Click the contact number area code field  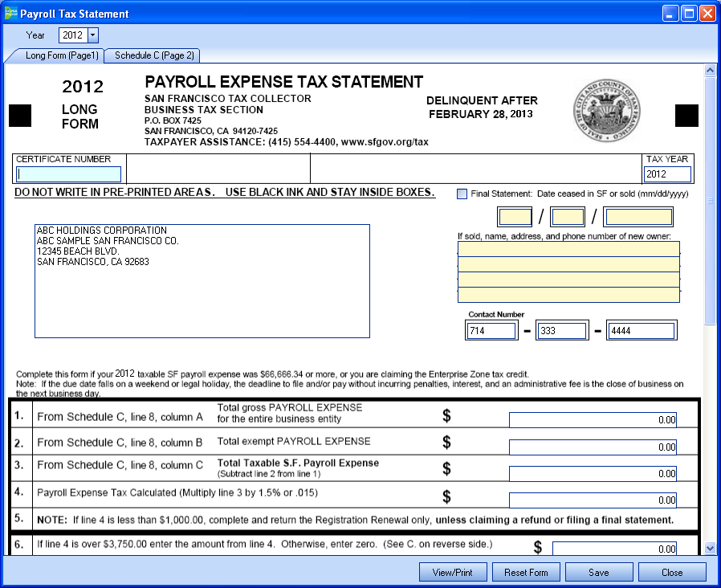point(492,331)
